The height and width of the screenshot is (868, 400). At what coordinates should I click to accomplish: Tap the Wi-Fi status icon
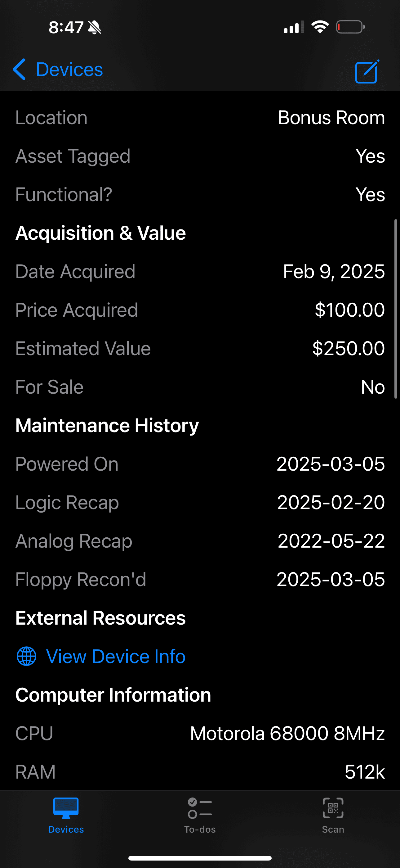pyautogui.click(x=320, y=27)
